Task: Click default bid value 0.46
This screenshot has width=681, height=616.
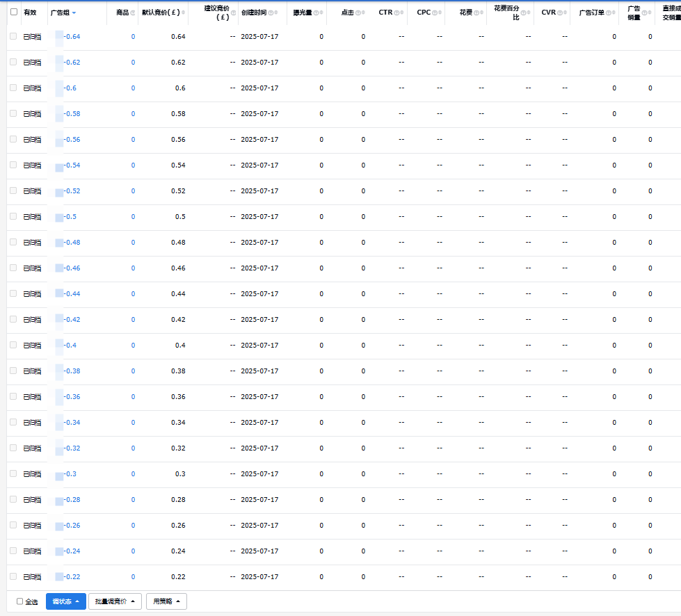Action: pos(178,268)
